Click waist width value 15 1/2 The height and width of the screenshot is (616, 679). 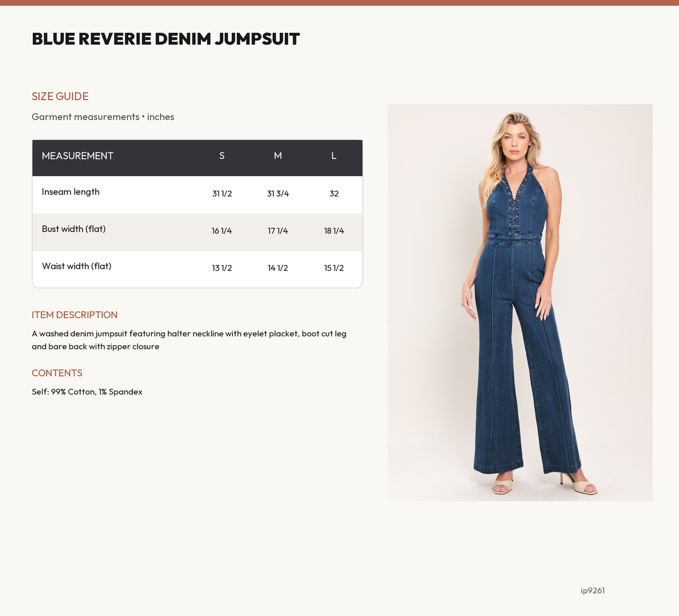334,268
